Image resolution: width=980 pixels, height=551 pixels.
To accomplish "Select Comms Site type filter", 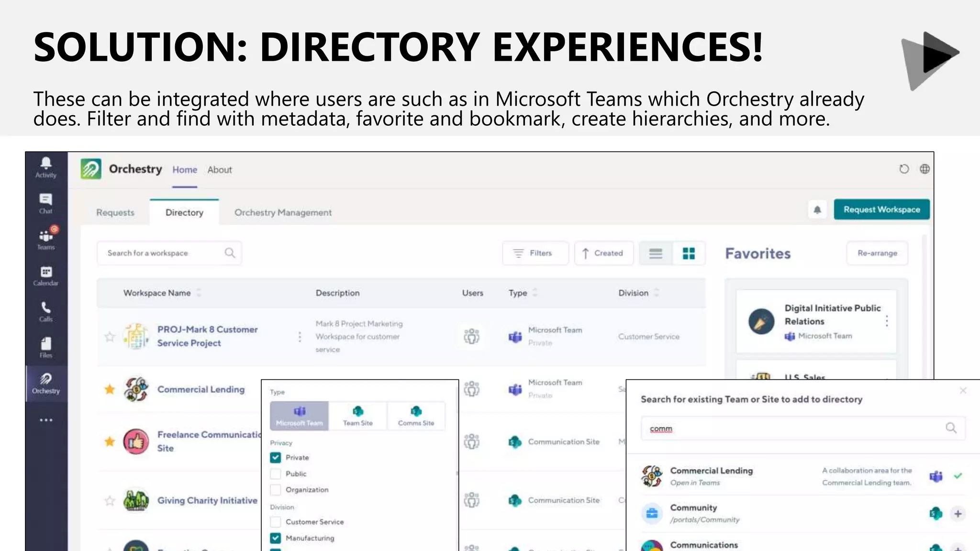I will tap(416, 416).
